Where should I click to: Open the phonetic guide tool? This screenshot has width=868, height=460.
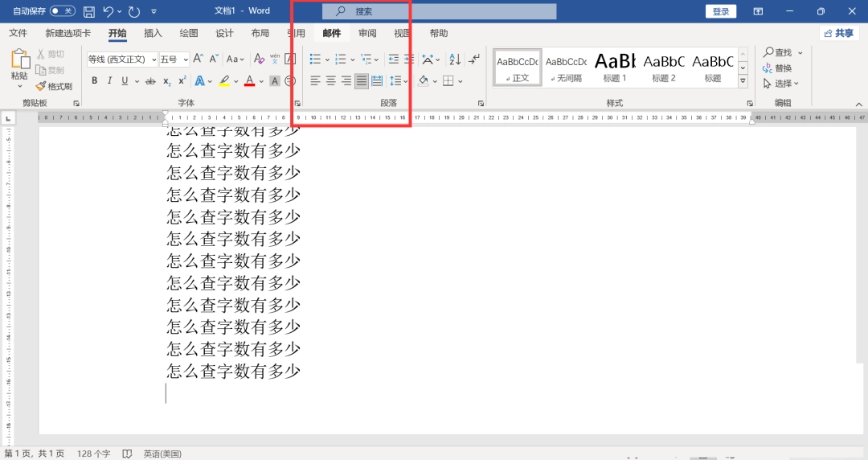point(275,59)
